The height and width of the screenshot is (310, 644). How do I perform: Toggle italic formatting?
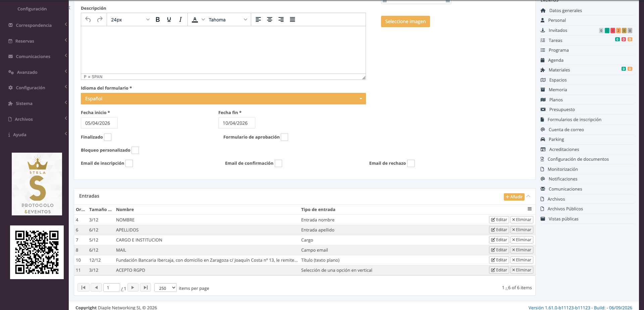pos(180,19)
